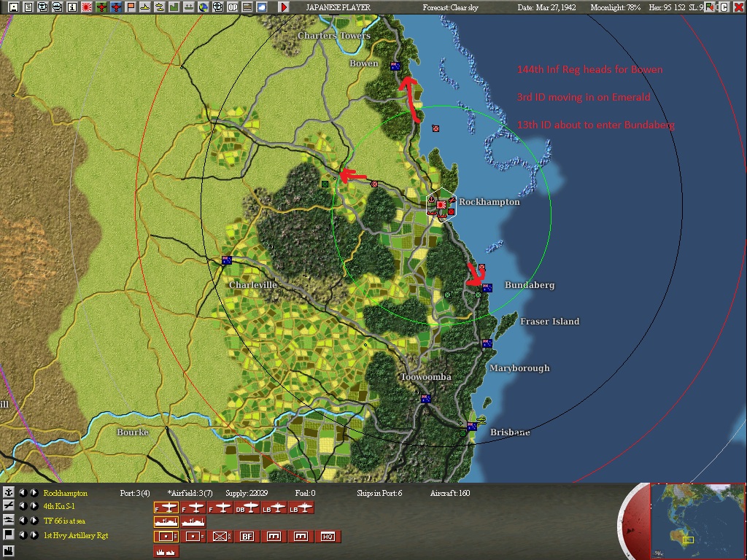Click the double yellow ships toolbar icon

point(160,7)
